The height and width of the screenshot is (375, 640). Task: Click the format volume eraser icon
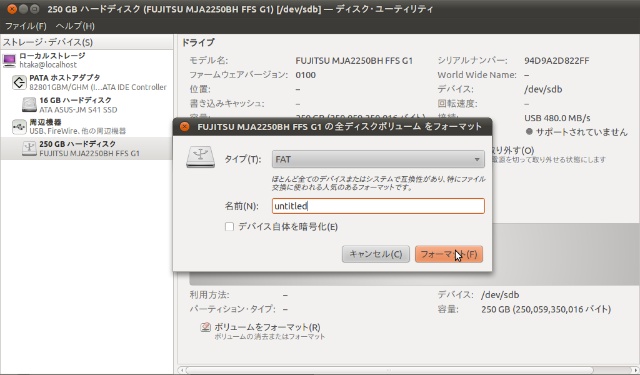[205, 327]
